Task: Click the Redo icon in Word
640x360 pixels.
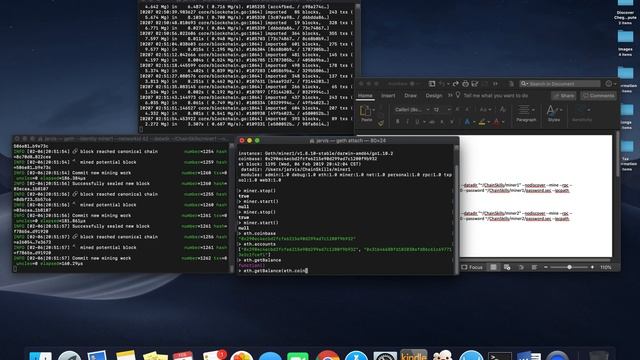Action: click(456, 84)
